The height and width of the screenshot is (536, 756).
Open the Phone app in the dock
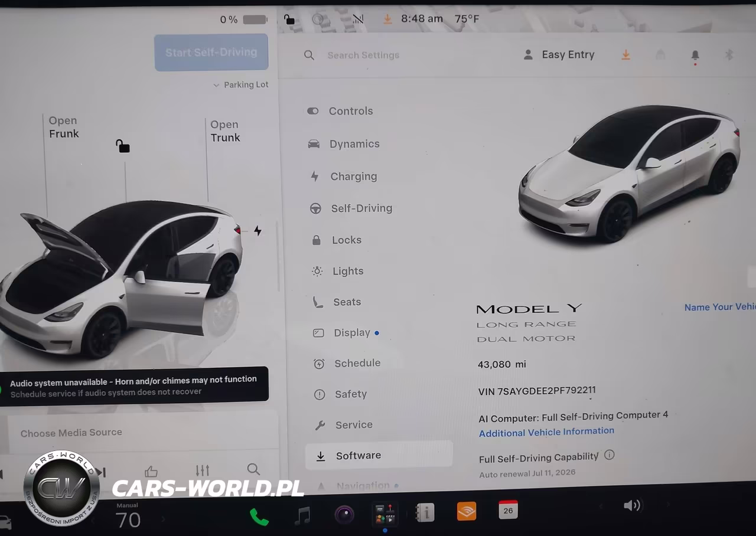point(259,517)
